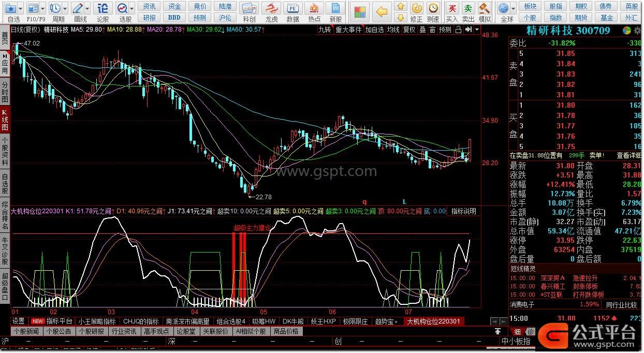644x353 pixels.
Task: Click the yellow down arrow icon
Action: (400, 19)
